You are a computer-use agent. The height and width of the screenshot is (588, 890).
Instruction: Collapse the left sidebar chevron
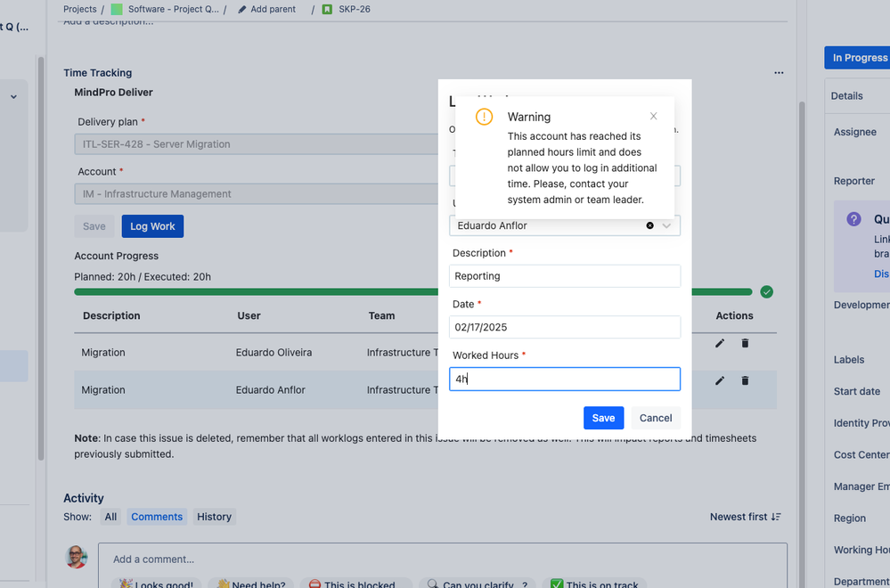pos(13,97)
